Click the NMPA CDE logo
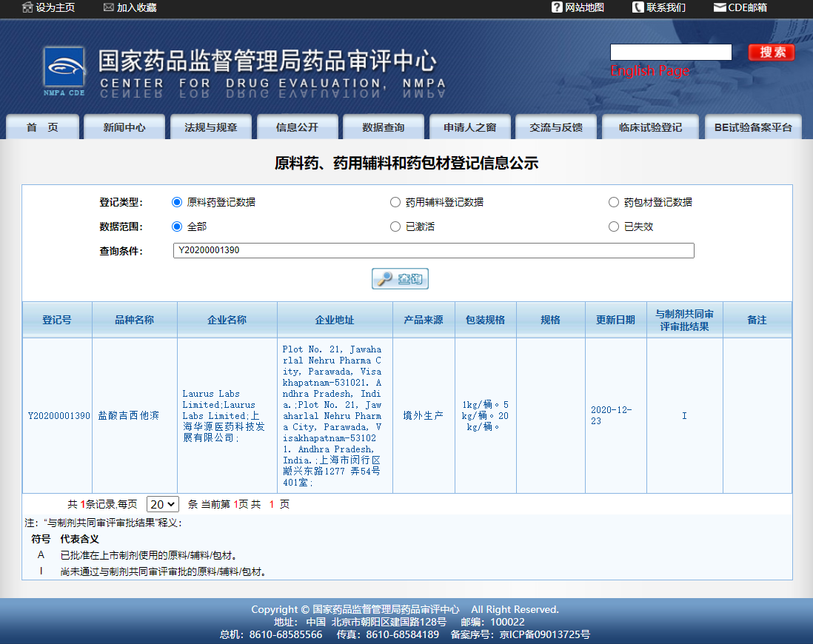The width and height of the screenshot is (813, 644). (63, 68)
